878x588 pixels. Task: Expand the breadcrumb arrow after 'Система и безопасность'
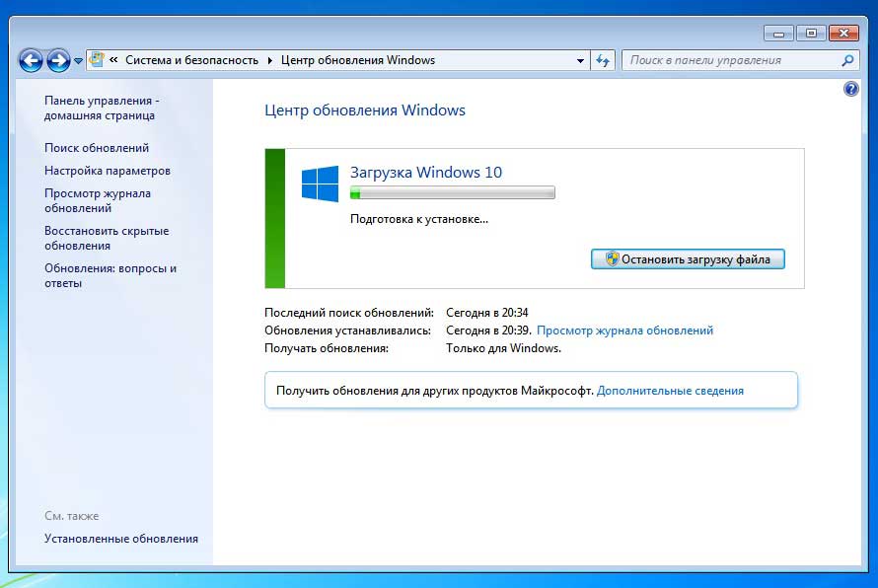coord(269,60)
